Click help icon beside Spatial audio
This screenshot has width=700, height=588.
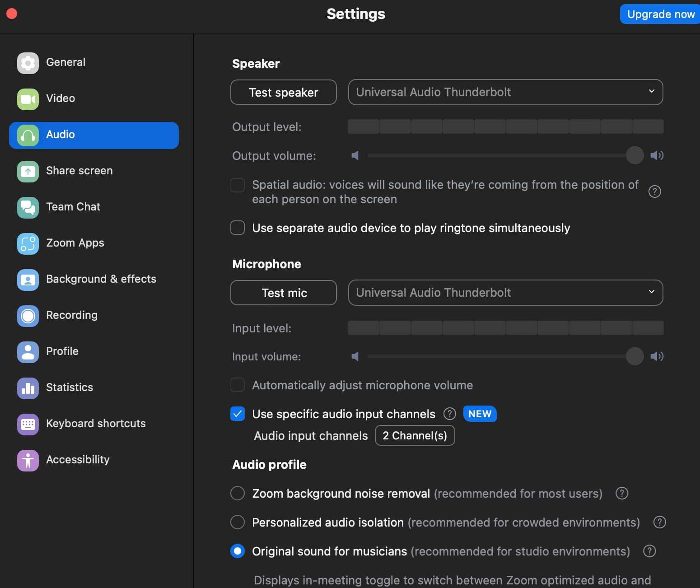pyautogui.click(x=654, y=191)
